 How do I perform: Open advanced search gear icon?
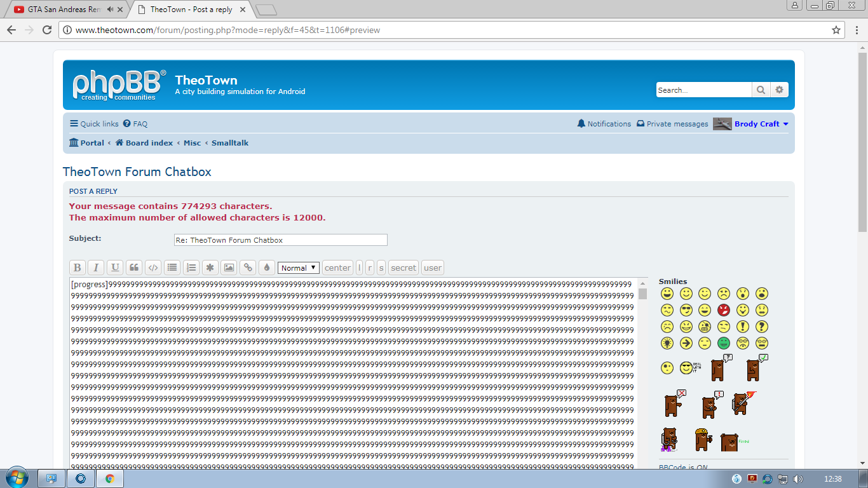pyautogui.click(x=780, y=90)
